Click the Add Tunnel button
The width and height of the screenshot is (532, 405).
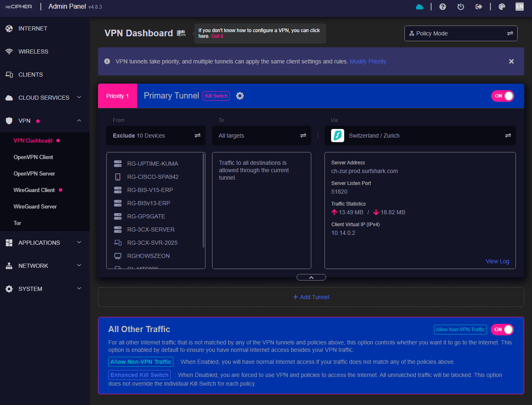tap(311, 297)
